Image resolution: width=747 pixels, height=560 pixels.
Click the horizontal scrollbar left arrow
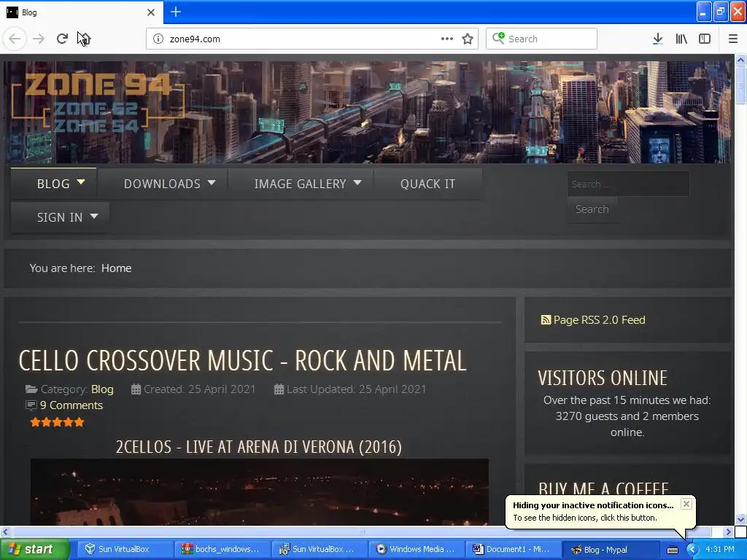pyautogui.click(x=5, y=532)
